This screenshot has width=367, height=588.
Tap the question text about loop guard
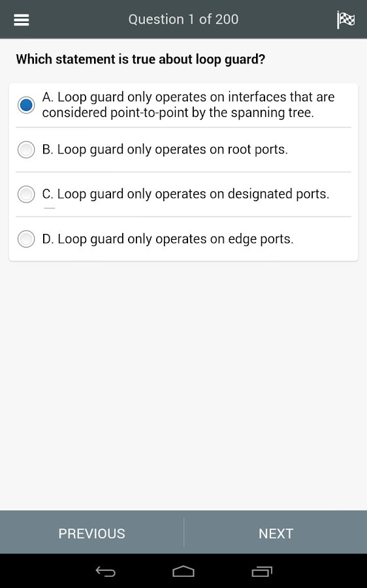coord(140,59)
